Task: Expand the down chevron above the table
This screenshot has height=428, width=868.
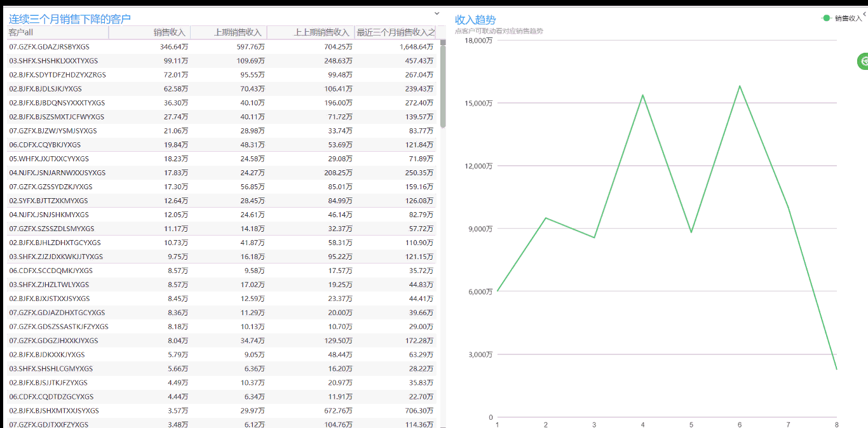Action: tap(437, 13)
